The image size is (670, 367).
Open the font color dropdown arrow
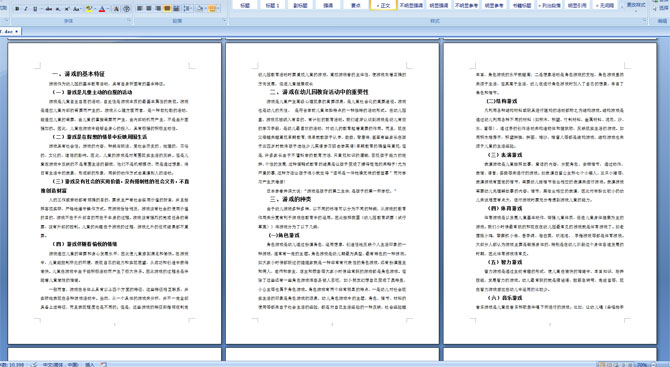pyautogui.click(x=108, y=9)
